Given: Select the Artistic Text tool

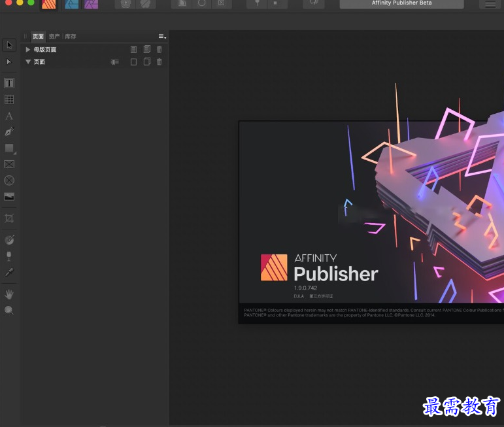Looking at the screenshot, I should (x=9, y=116).
